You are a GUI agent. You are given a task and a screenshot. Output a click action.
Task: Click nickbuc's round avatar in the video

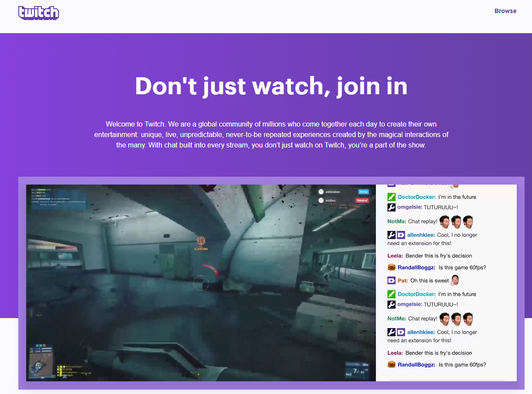coord(321,200)
